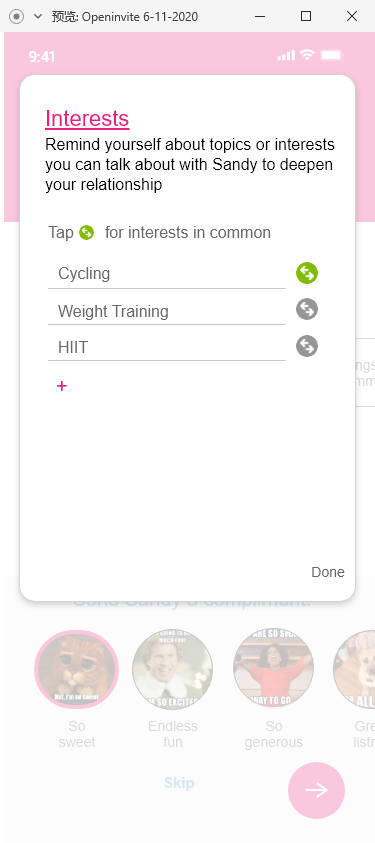Screen dimensions: 375x843
Task: Toggle common interest icon for HIIT
Action: 307,346
